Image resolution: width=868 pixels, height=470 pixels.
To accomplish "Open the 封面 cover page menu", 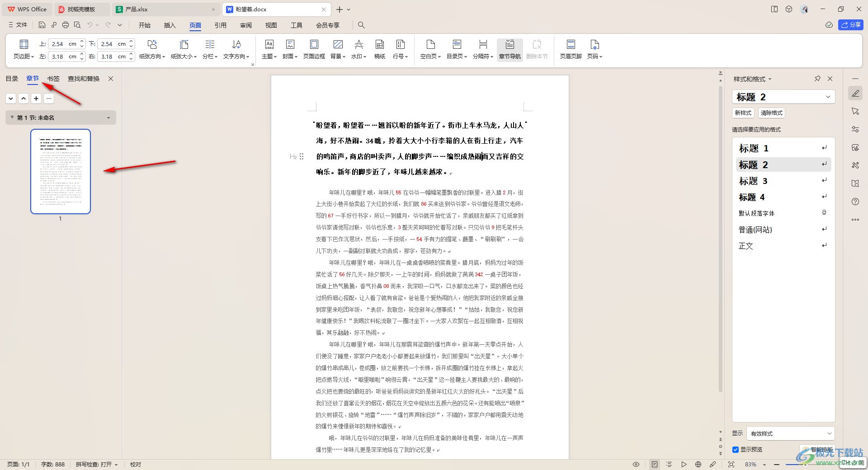I will click(x=290, y=49).
